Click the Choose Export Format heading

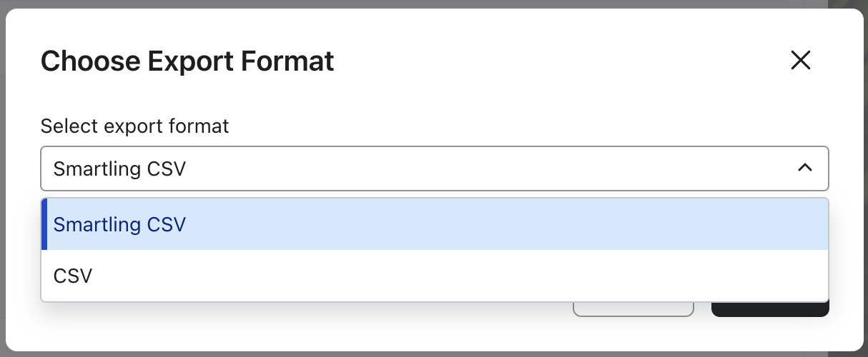click(187, 61)
